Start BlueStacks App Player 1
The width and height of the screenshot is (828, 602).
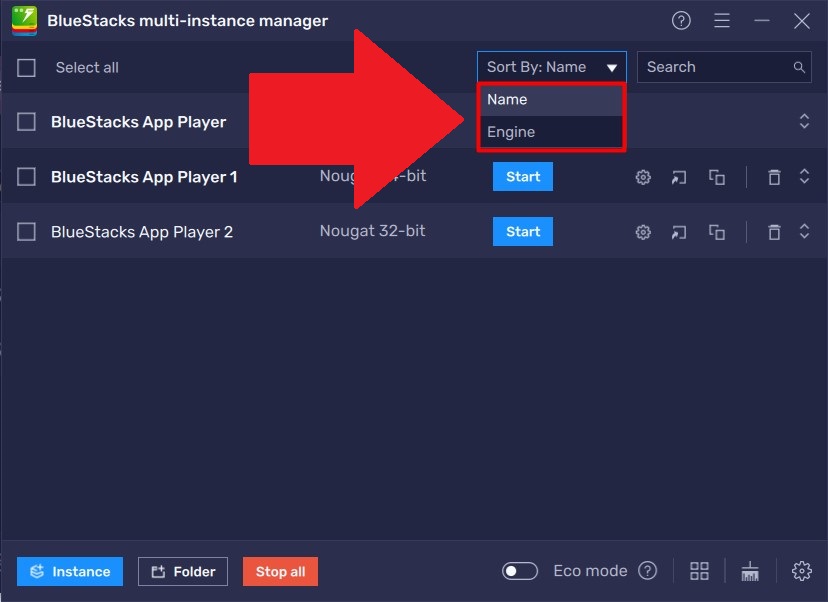tap(523, 176)
